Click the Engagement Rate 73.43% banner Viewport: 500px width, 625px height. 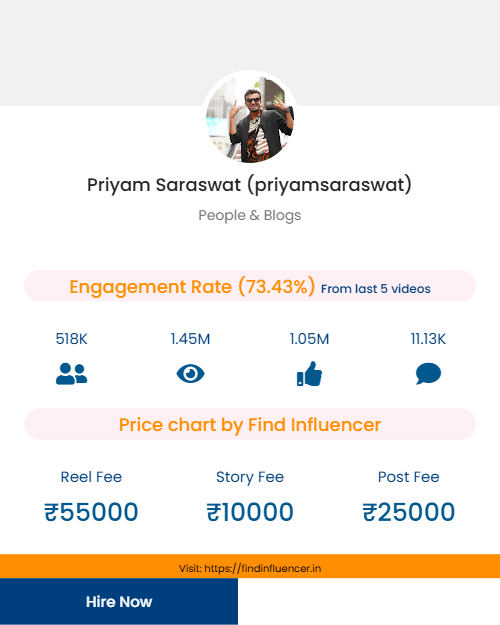250,286
